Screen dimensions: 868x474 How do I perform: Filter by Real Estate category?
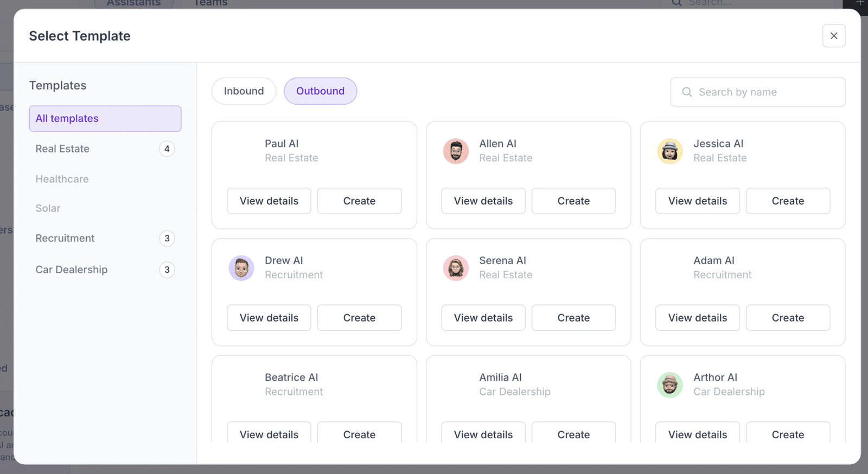(x=105, y=149)
